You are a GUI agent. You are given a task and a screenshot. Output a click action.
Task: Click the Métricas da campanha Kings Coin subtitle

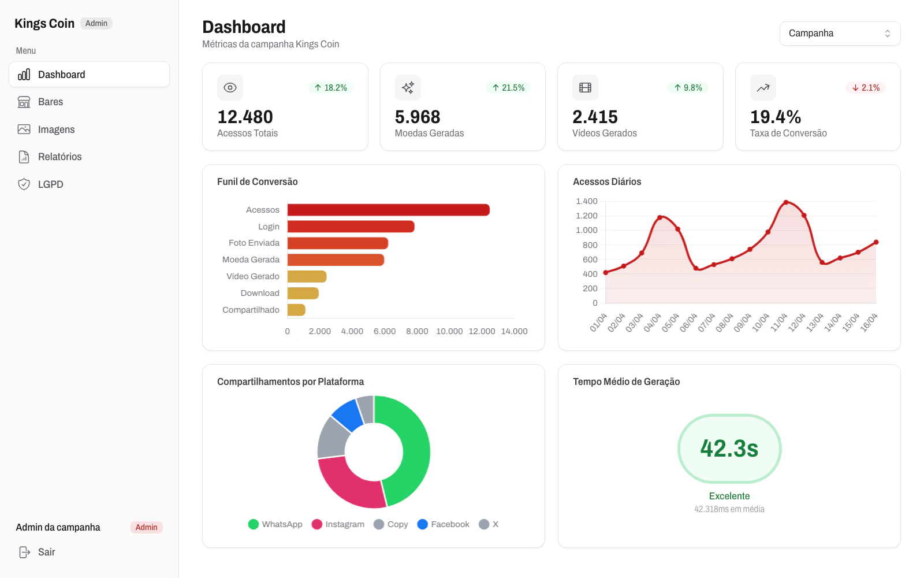pyautogui.click(x=271, y=44)
